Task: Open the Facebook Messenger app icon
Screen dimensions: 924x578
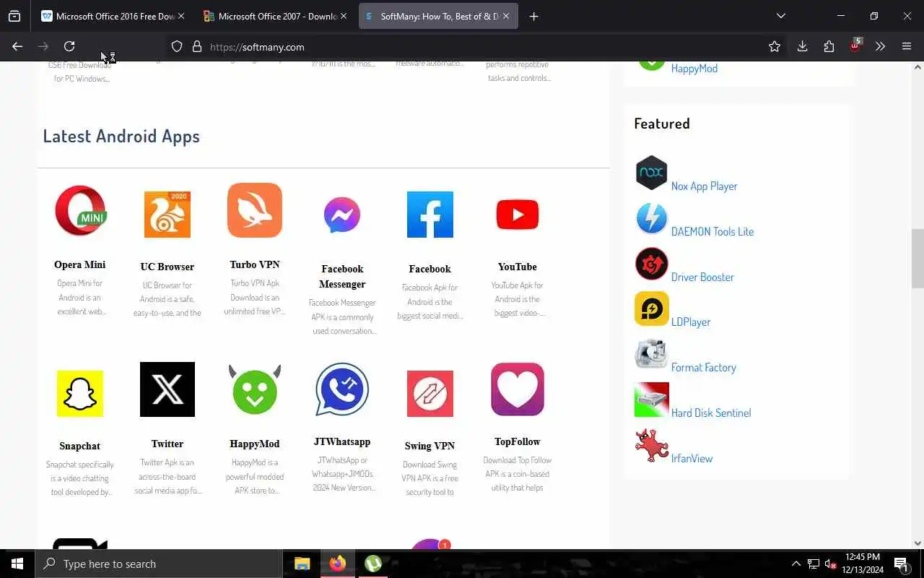Action: (x=342, y=215)
